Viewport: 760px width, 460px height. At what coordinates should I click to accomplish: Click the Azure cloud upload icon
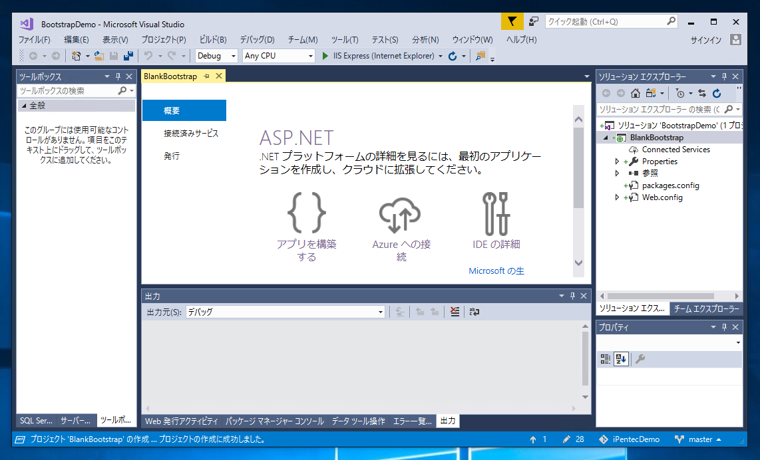tap(400, 215)
